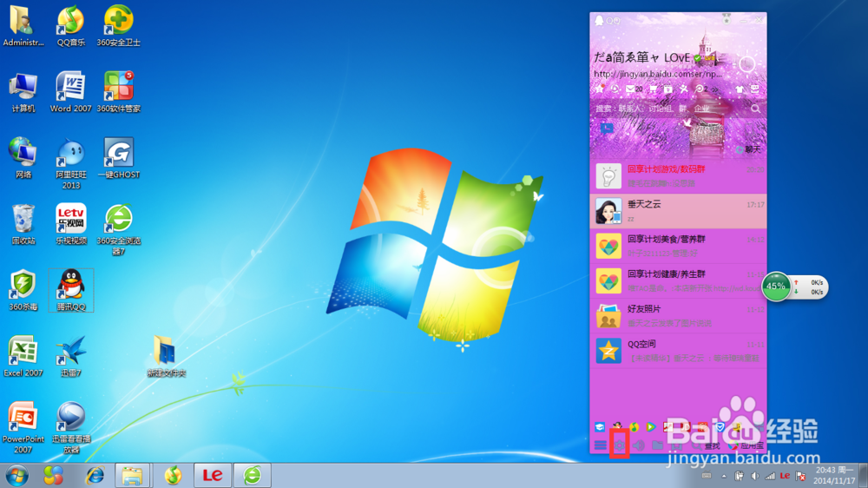Open the 腾讯QQ desktop shortcut
868x488 pixels.
[x=71, y=290]
